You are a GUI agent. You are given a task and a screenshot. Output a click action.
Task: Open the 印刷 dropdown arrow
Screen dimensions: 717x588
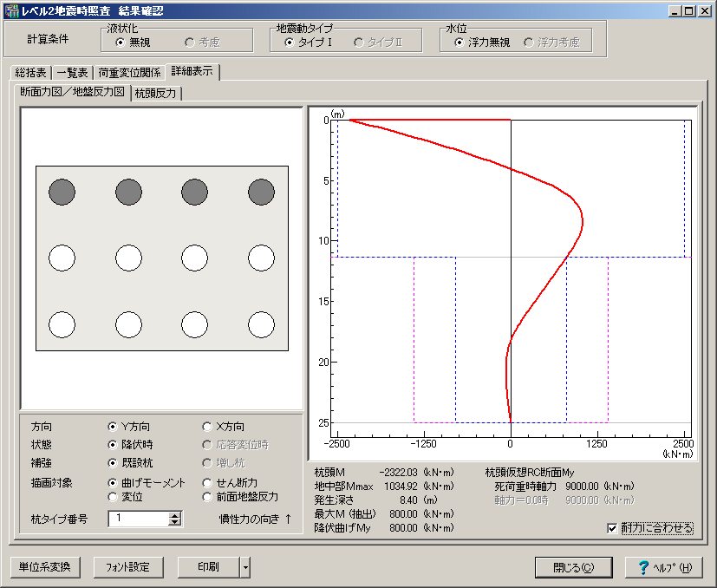245,567
